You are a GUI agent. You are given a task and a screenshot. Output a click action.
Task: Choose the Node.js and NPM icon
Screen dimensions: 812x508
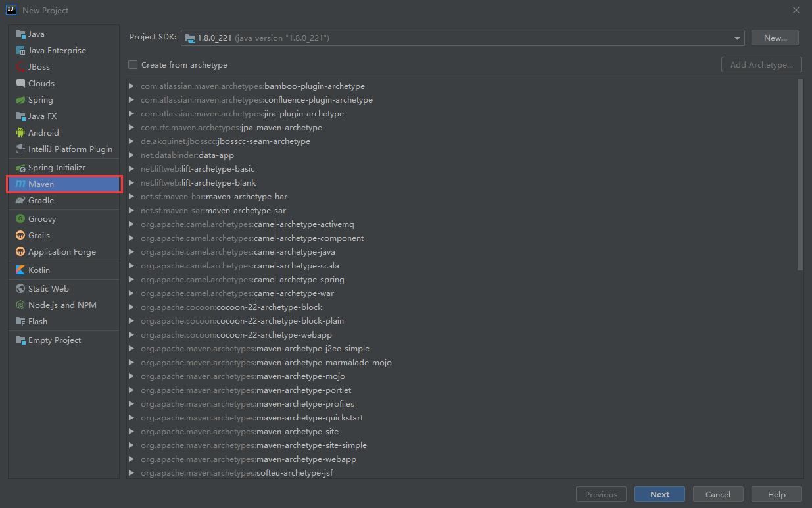[20, 305]
